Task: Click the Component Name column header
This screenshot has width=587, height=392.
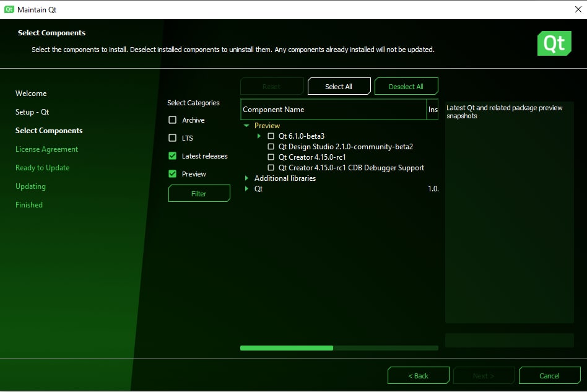Action: [x=333, y=110]
